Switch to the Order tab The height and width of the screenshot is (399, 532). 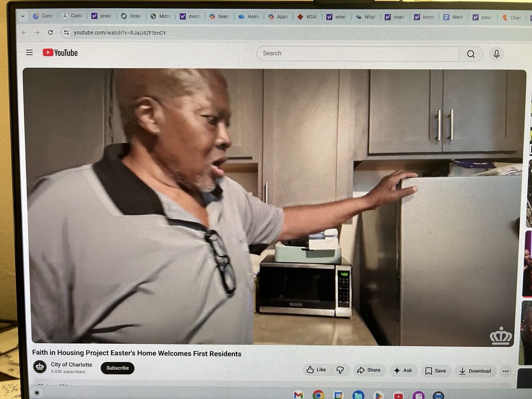click(x=131, y=16)
